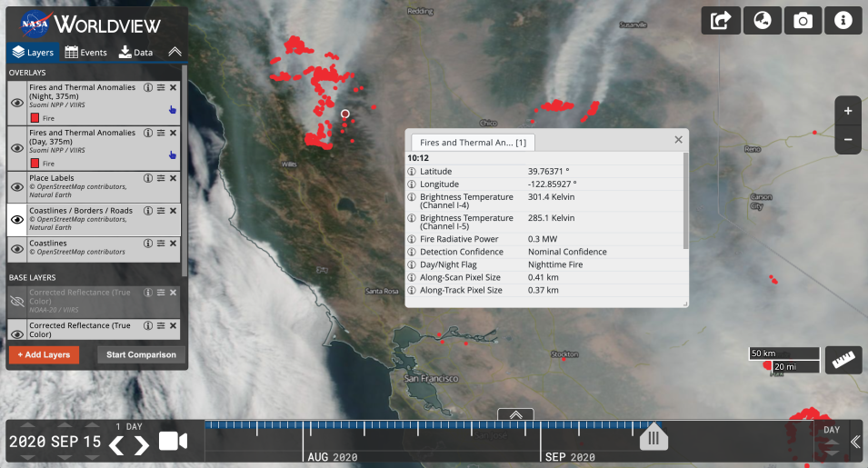The image size is (868, 468).
Task: Increase the month with up arrow
Action: (x=65, y=425)
